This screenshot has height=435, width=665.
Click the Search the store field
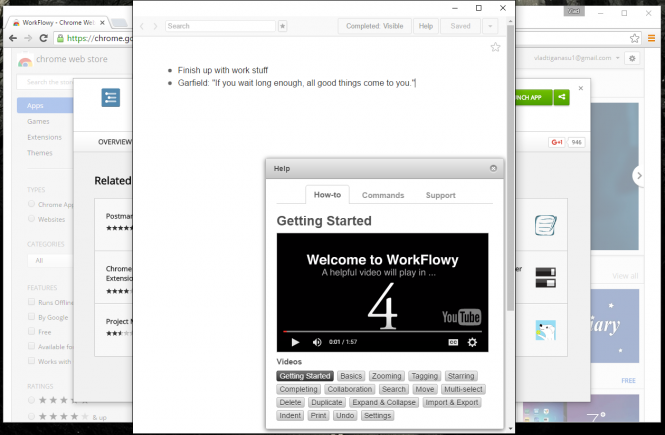(46, 82)
